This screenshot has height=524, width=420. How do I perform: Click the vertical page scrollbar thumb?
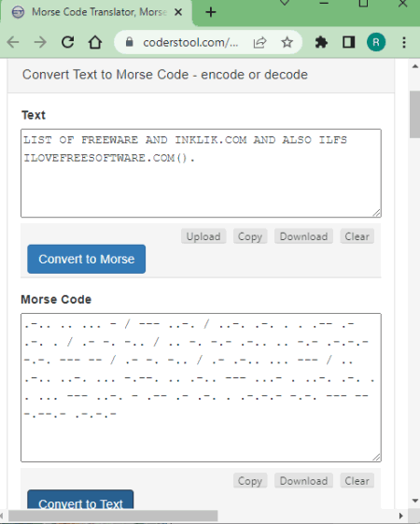coord(414,114)
